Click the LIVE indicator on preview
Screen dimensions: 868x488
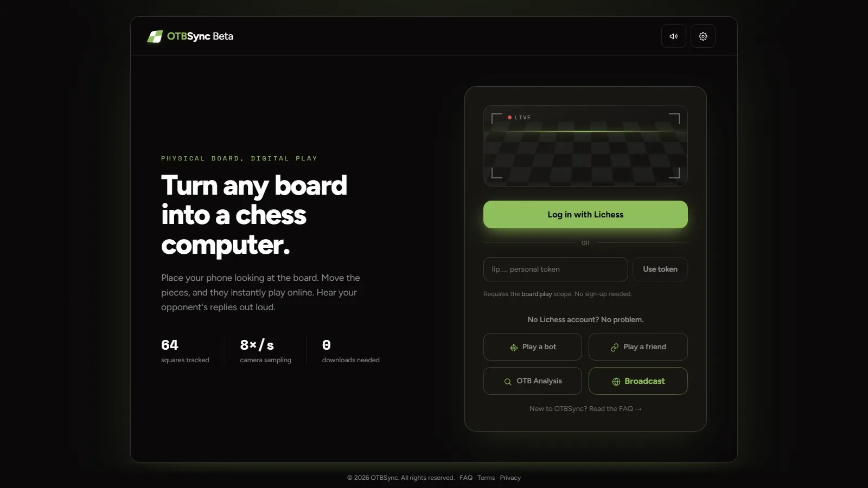coord(519,118)
